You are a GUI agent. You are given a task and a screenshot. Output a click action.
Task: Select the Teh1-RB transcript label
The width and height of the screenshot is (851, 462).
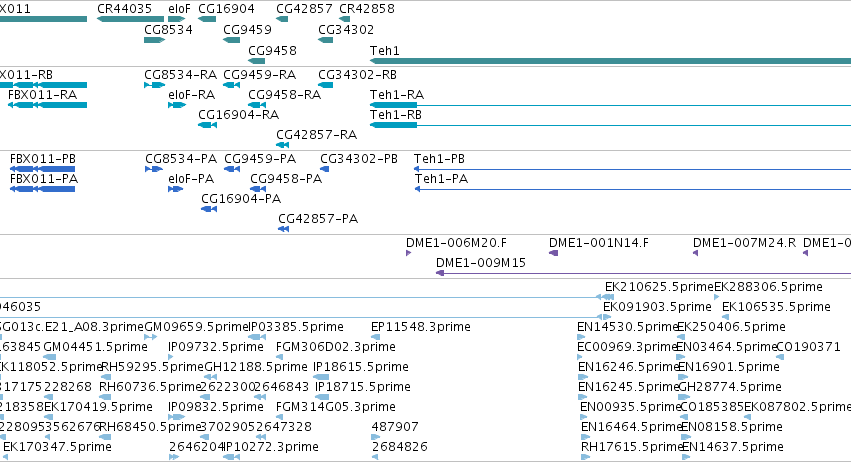[x=396, y=115]
